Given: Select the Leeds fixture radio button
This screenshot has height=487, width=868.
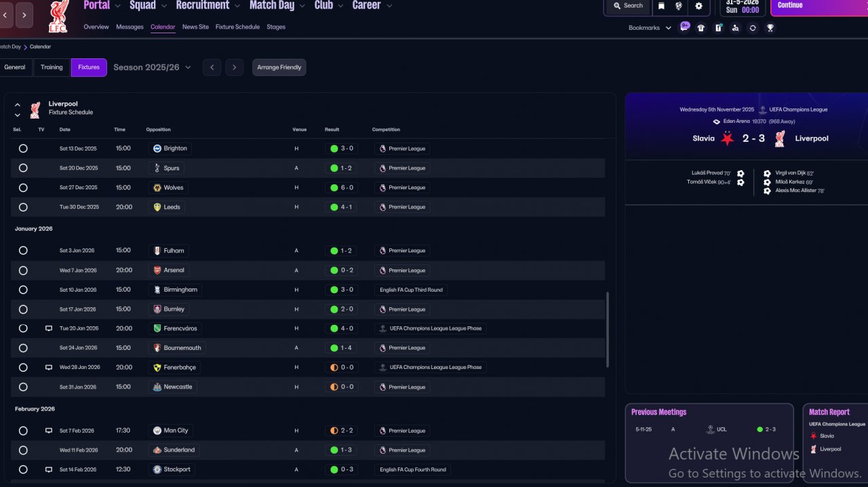Looking at the screenshot, I should (23, 207).
